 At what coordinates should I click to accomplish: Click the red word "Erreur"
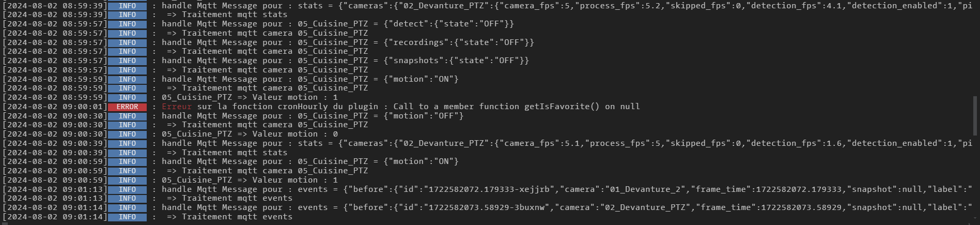click(177, 107)
